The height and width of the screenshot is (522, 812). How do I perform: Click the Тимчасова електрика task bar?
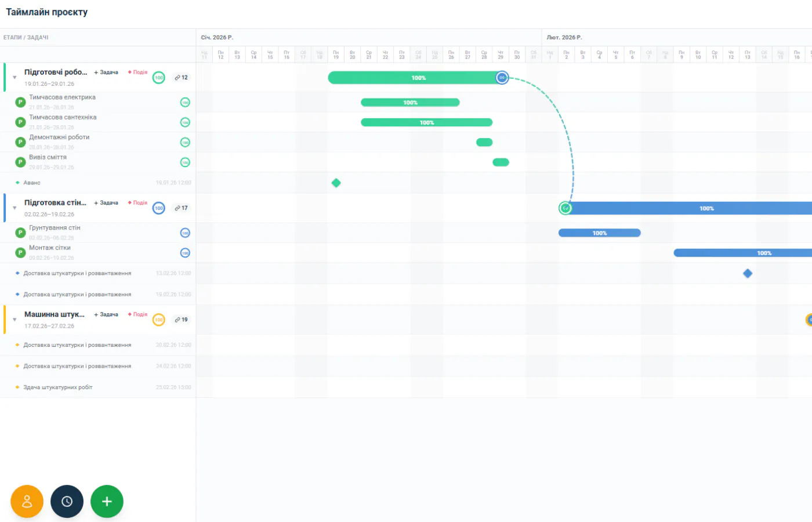coord(410,103)
